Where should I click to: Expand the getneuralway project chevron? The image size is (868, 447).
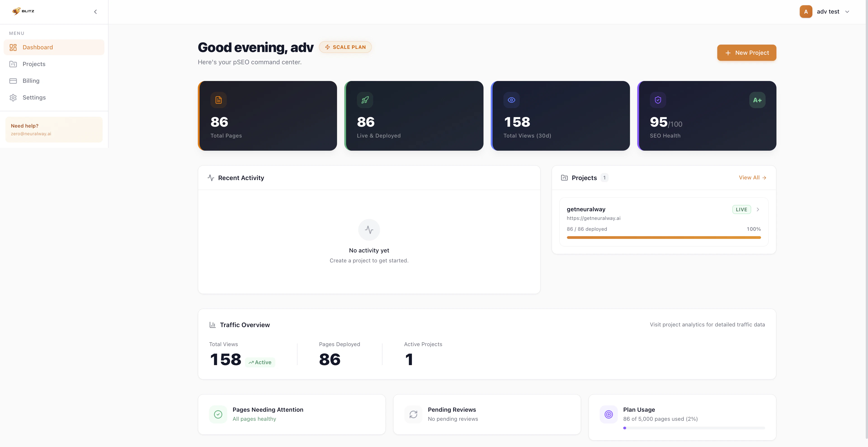(x=758, y=209)
